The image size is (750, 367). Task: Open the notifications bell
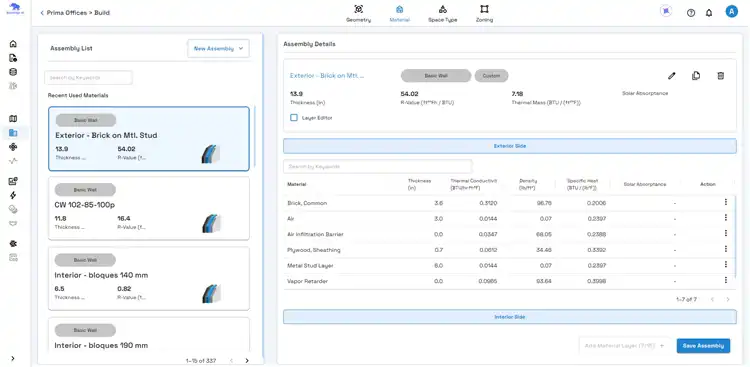click(709, 13)
